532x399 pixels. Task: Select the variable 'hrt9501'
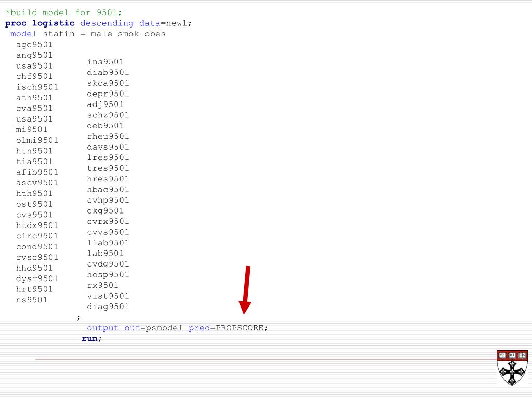[x=34, y=289]
